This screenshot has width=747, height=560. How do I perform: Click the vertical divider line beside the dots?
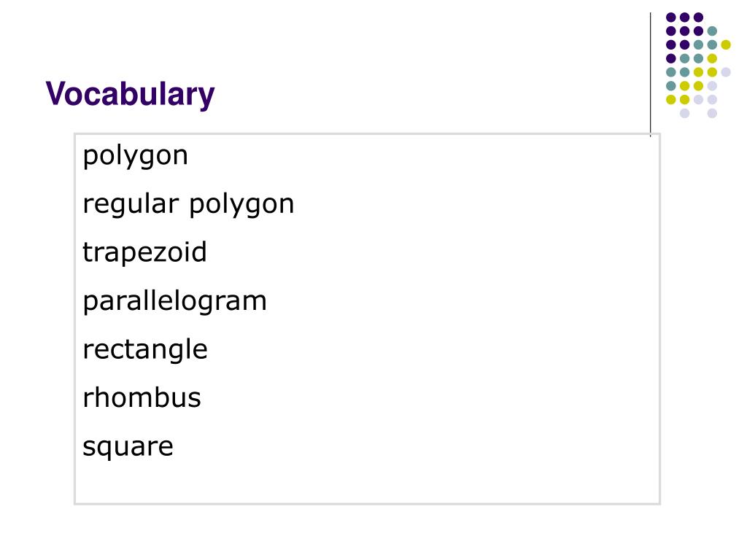[x=650, y=74]
